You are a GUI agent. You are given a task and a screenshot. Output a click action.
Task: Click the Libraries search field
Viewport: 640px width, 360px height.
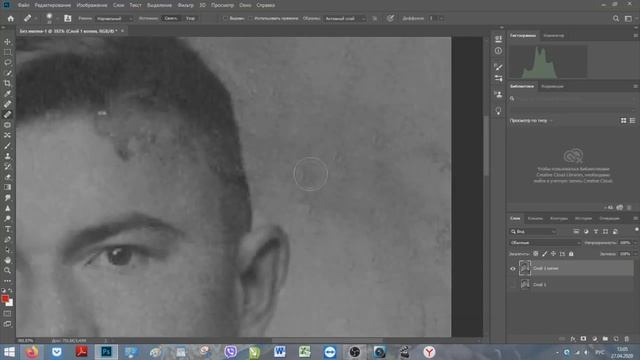tap(571, 98)
